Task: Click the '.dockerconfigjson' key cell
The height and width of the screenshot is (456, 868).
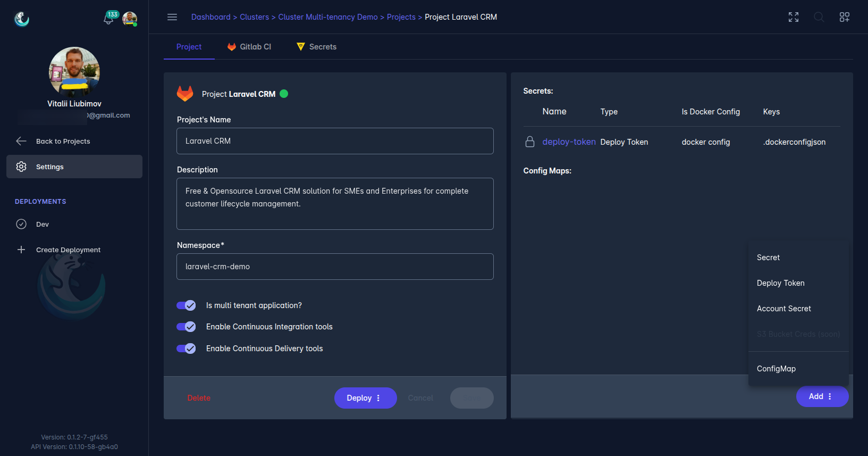Action: point(794,142)
